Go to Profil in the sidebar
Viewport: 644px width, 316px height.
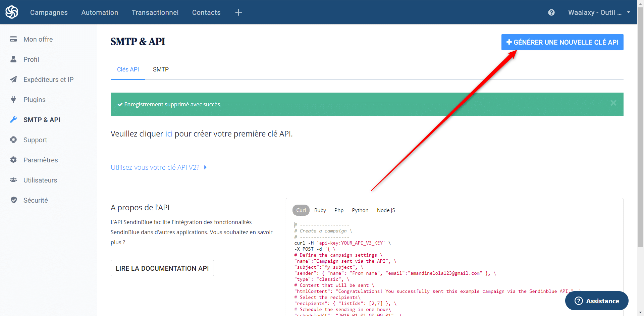tap(31, 59)
